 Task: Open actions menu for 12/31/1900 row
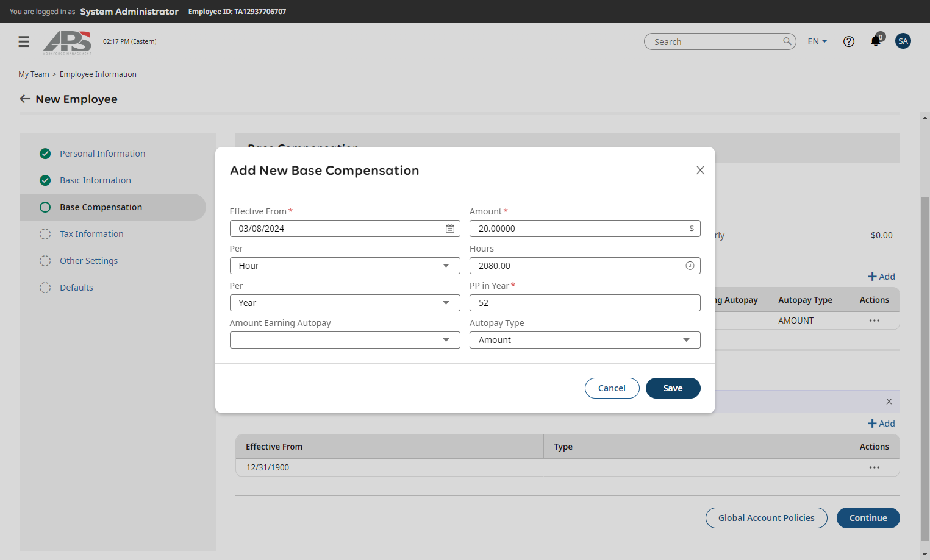tap(875, 467)
